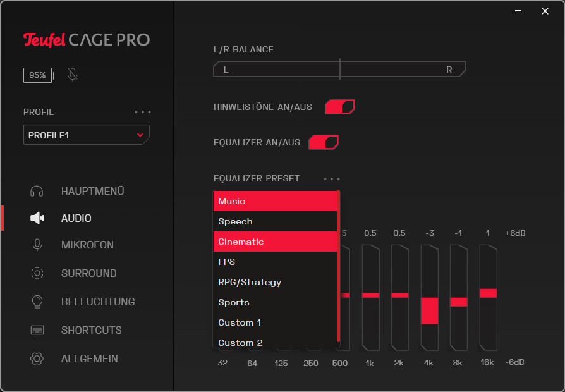Click the L/R Balance slider bar
565x392 pixels.
pos(339,70)
